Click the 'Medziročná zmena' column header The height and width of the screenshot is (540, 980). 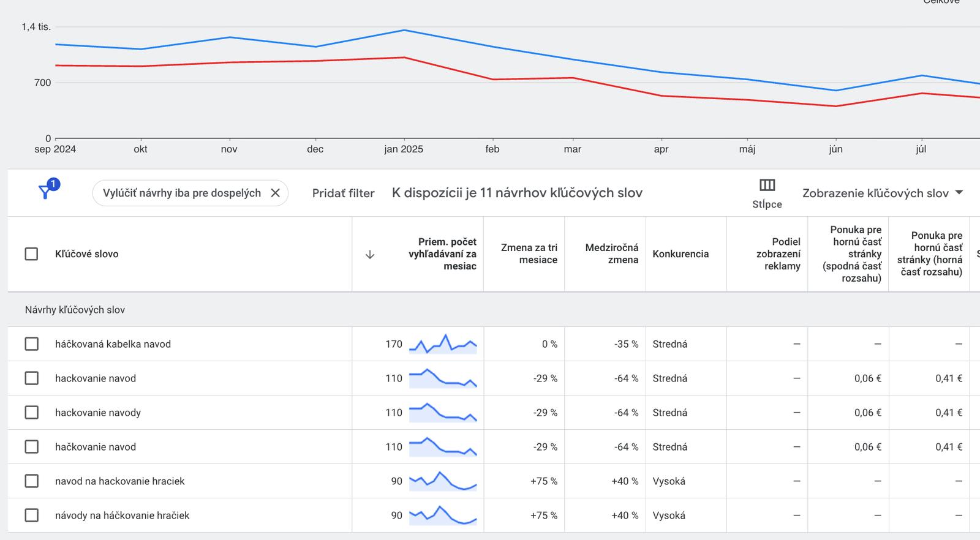tap(611, 254)
